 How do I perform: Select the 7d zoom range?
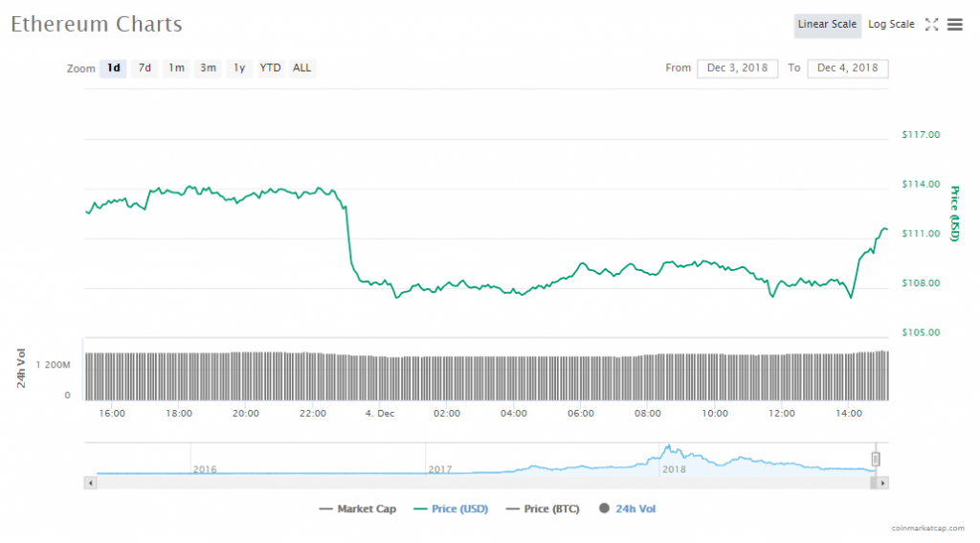point(145,68)
